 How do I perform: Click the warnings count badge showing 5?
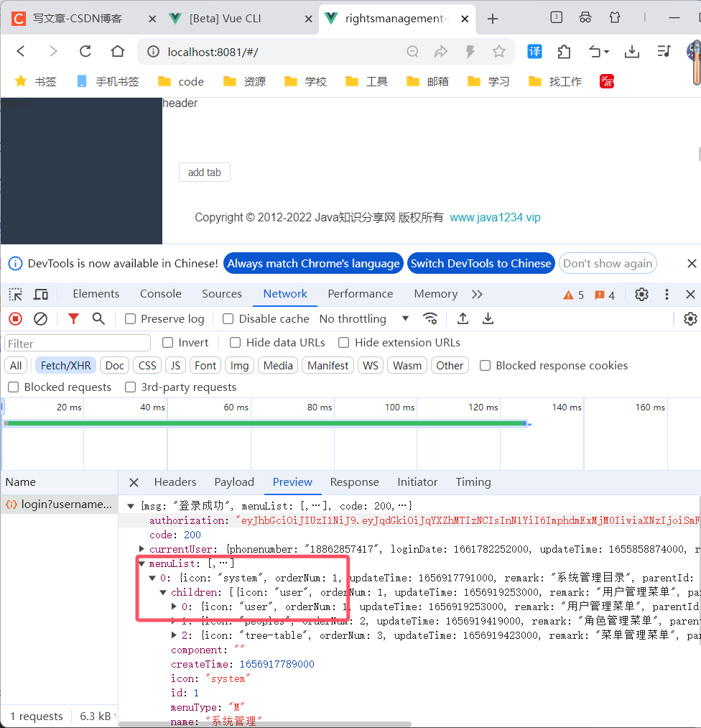(573, 295)
